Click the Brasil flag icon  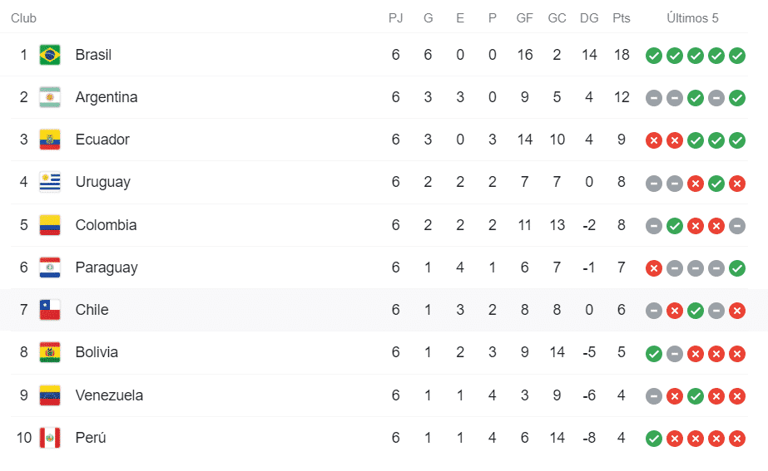(50, 55)
